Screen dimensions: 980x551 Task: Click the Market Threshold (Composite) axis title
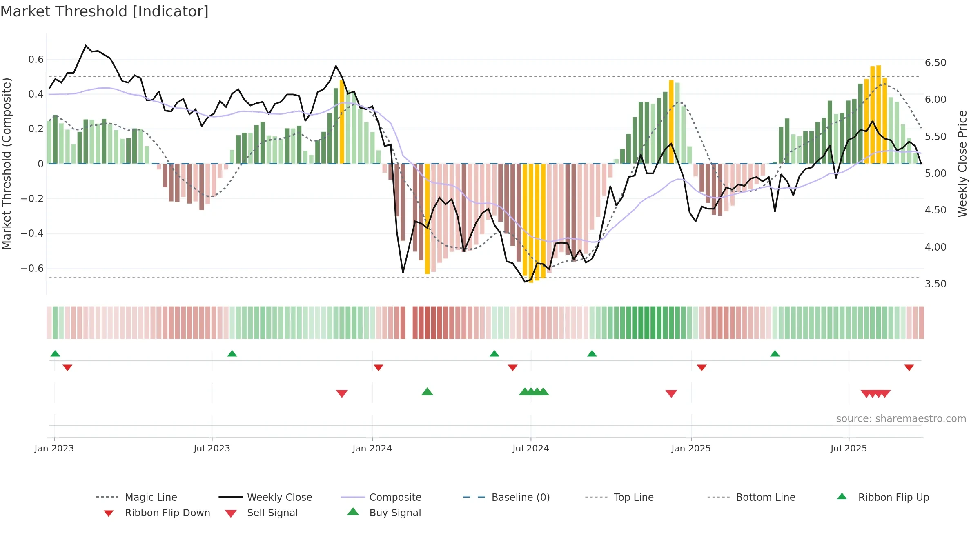(x=7, y=163)
